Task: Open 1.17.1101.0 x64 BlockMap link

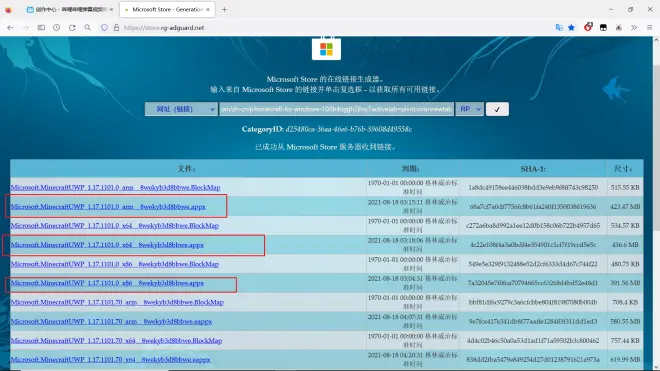Action: (115, 225)
